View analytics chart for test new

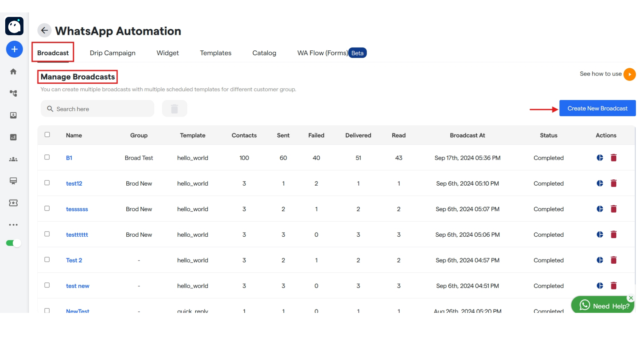point(600,285)
